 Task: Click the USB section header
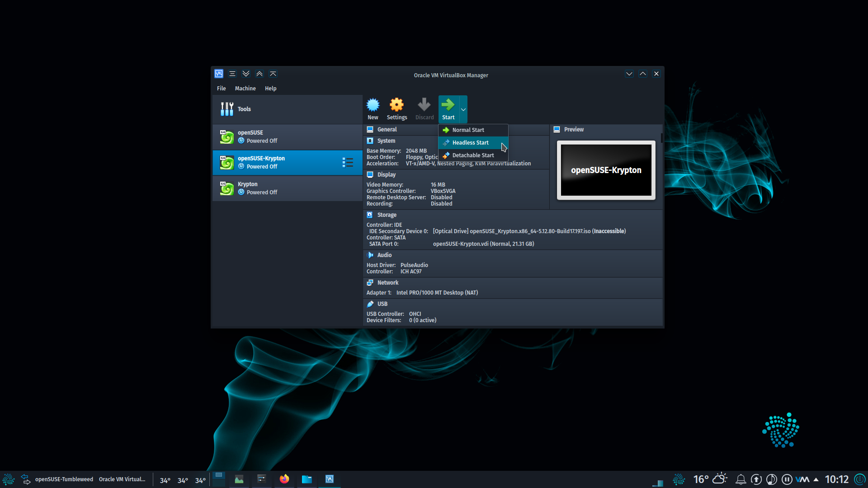(x=382, y=304)
